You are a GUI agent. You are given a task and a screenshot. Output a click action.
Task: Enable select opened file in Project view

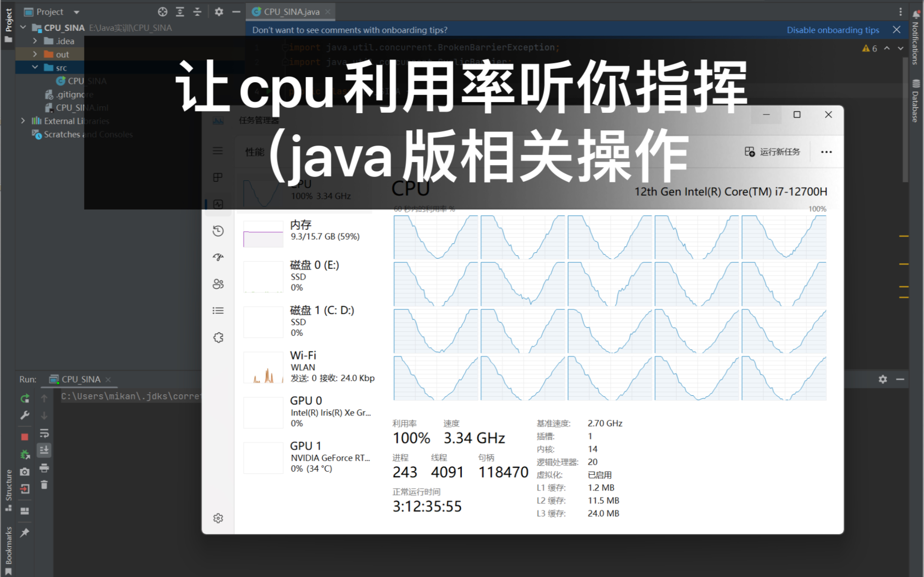pos(162,12)
